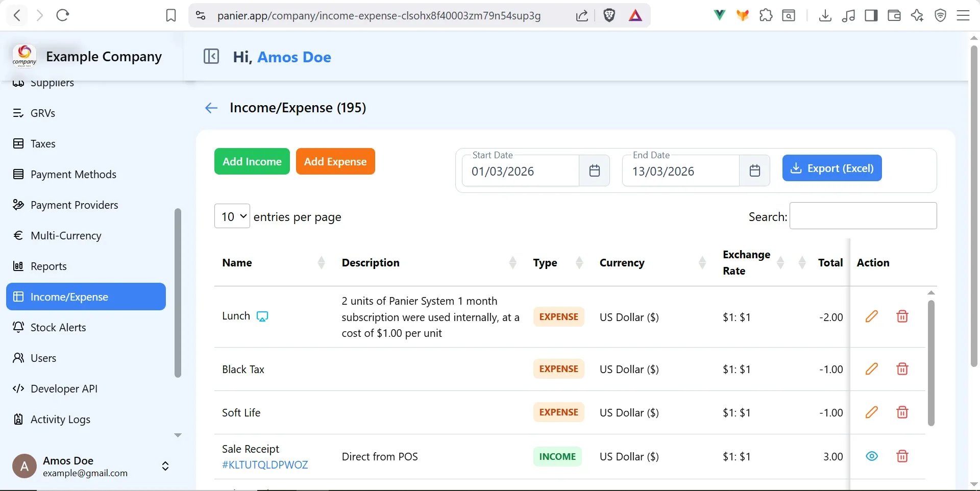The image size is (980, 491).
Task: Sort the table by Name column
Action: [321, 263]
